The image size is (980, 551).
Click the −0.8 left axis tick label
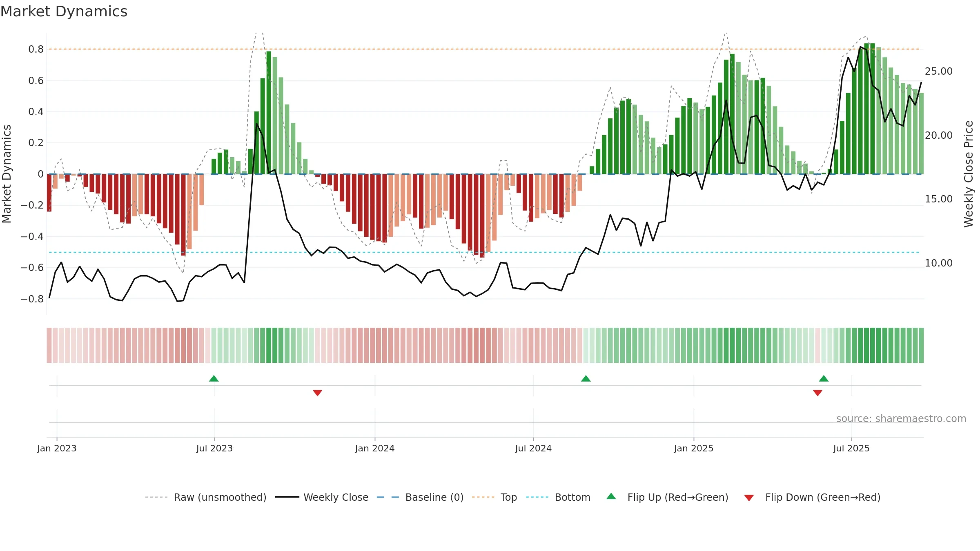32,299
